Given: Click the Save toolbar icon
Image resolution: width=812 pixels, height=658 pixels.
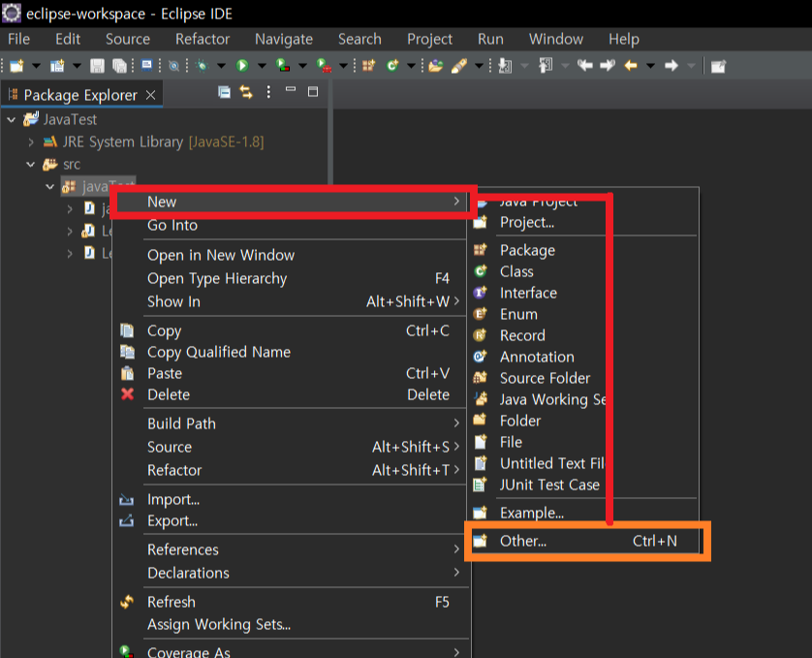Looking at the screenshot, I should tap(97, 66).
